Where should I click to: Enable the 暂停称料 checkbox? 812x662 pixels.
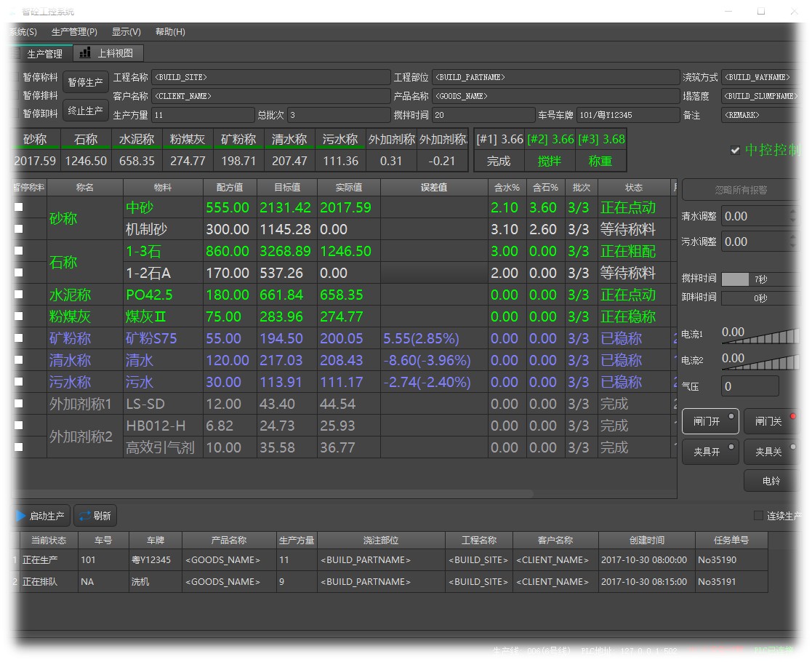tap(15, 77)
